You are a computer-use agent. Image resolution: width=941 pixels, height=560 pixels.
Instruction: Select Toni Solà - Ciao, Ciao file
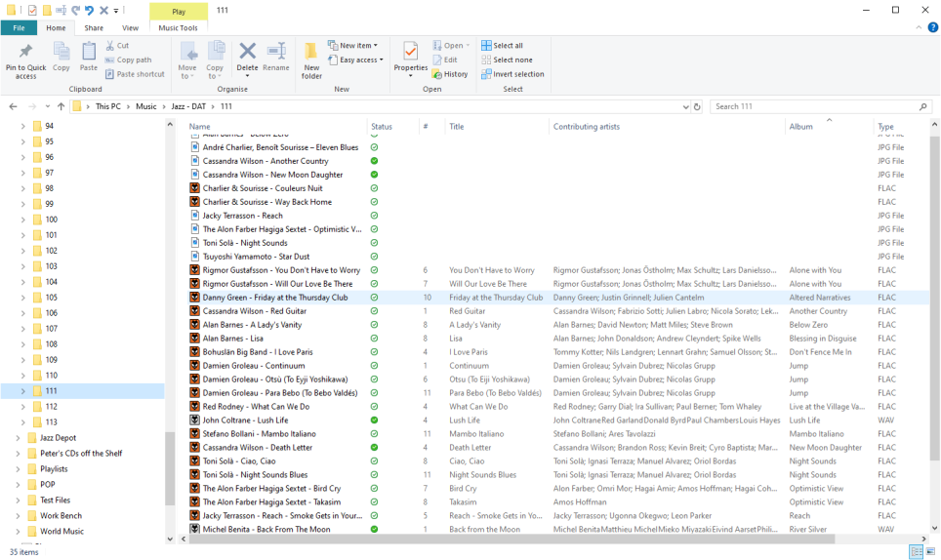pos(239,461)
